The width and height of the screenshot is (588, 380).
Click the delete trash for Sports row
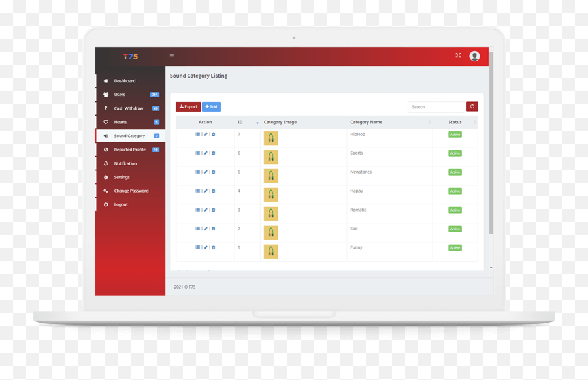214,153
